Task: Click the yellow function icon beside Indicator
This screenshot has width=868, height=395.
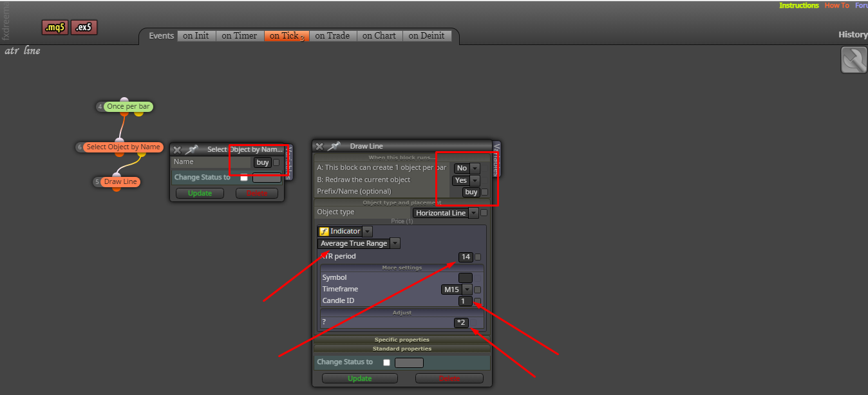Action: (324, 231)
